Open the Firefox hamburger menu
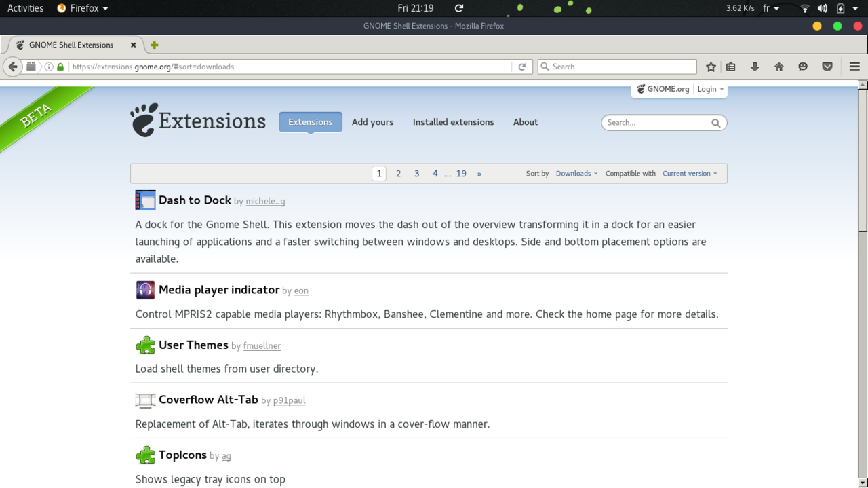The width and height of the screenshot is (868, 488). coord(854,67)
